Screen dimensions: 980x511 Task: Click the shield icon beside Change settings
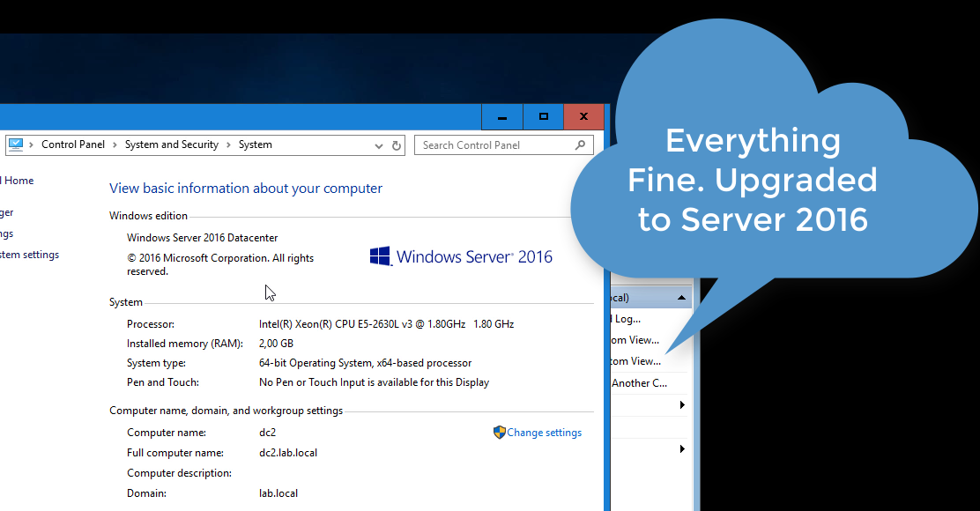click(499, 433)
